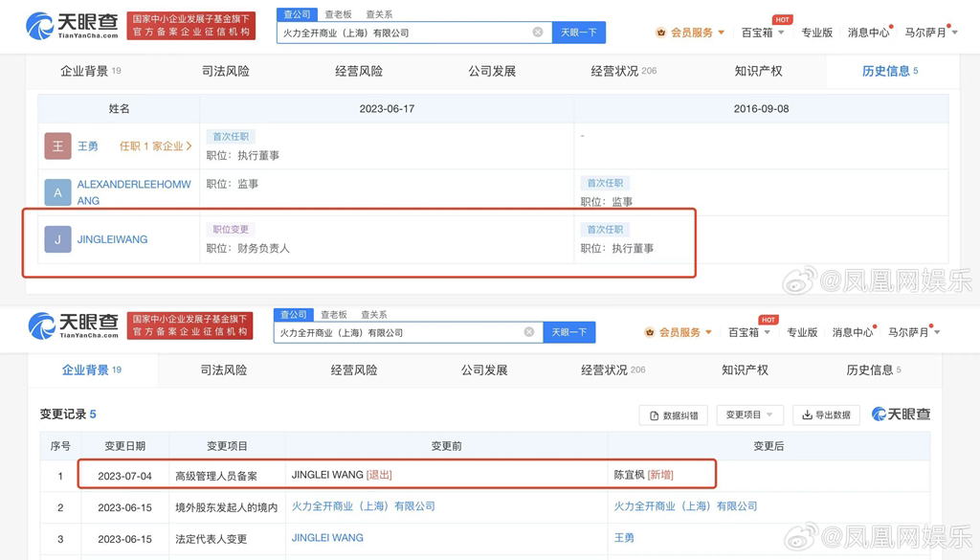This screenshot has width=980, height=560.
Task: Click the 职位变更 tag in the JINGLEIWANG row
Action: (231, 230)
